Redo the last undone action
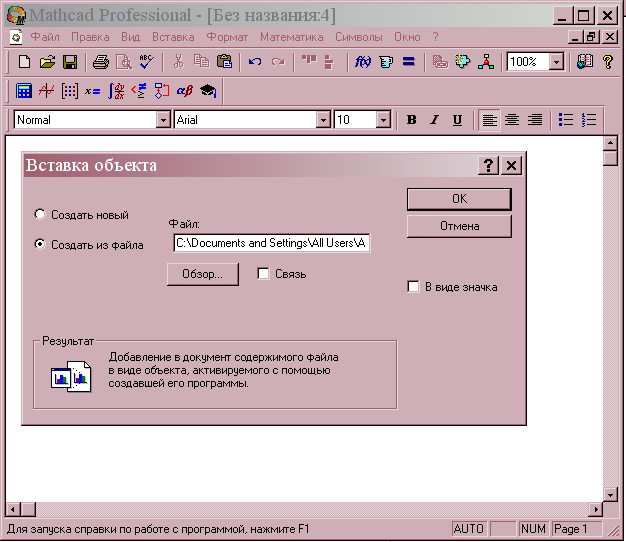This screenshot has height=542, width=626. (x=278, y=62)
